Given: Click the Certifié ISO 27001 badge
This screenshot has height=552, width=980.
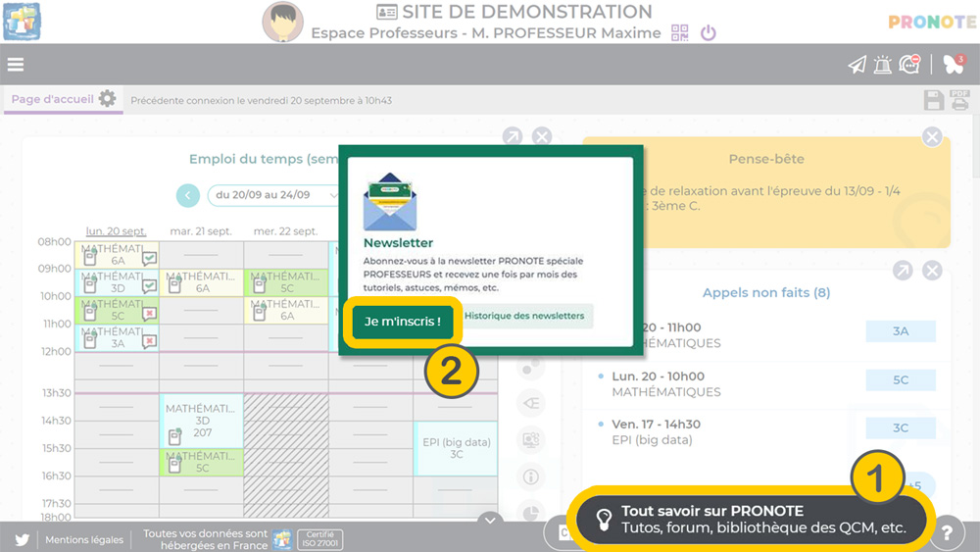Looking at the screenshot, I should tap(320, 539).
